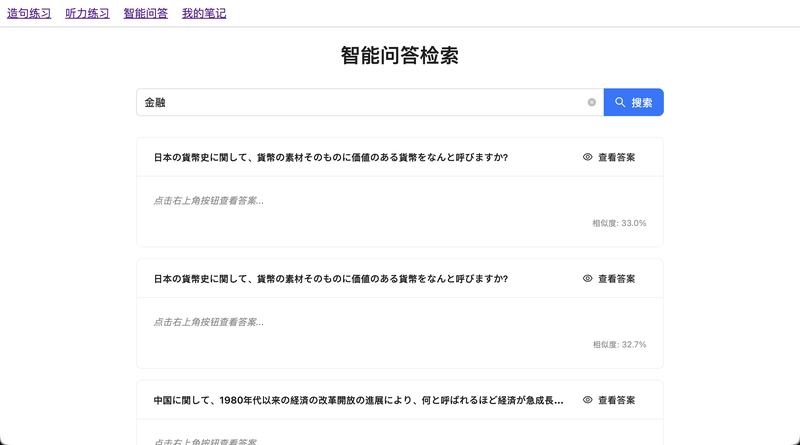
Task: Click the 相似度: 32.7% label
Action: click(619, 344)
